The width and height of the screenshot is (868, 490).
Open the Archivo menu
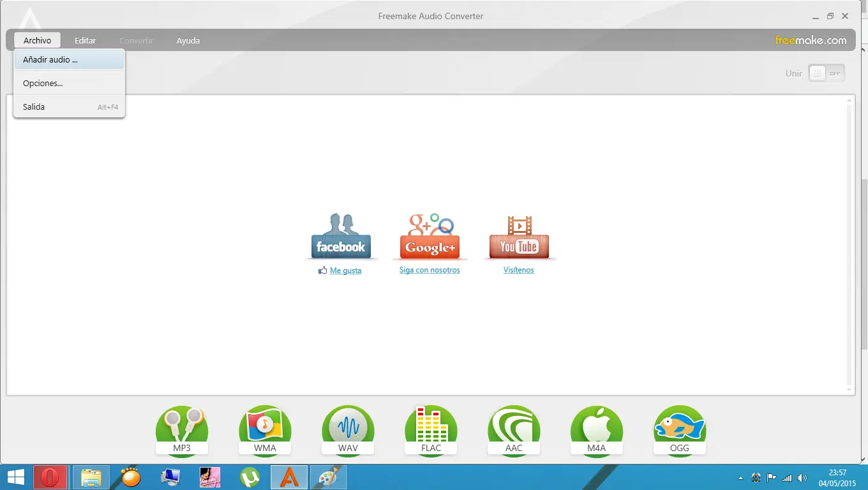(37, 40)
